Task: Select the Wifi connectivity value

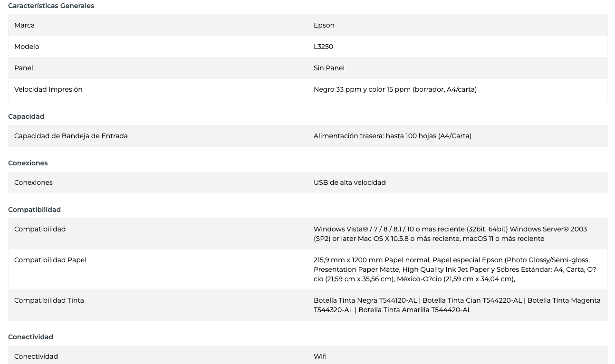Action: click(x=320, y=356)
